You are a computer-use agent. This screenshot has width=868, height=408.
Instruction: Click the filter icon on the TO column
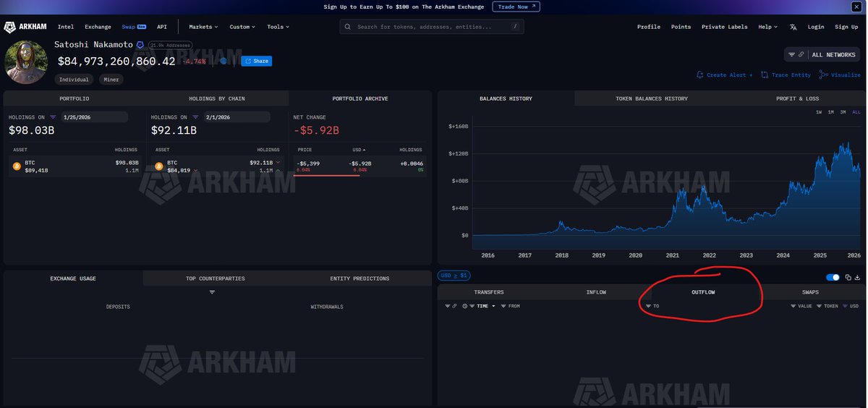tap(648, 306)
